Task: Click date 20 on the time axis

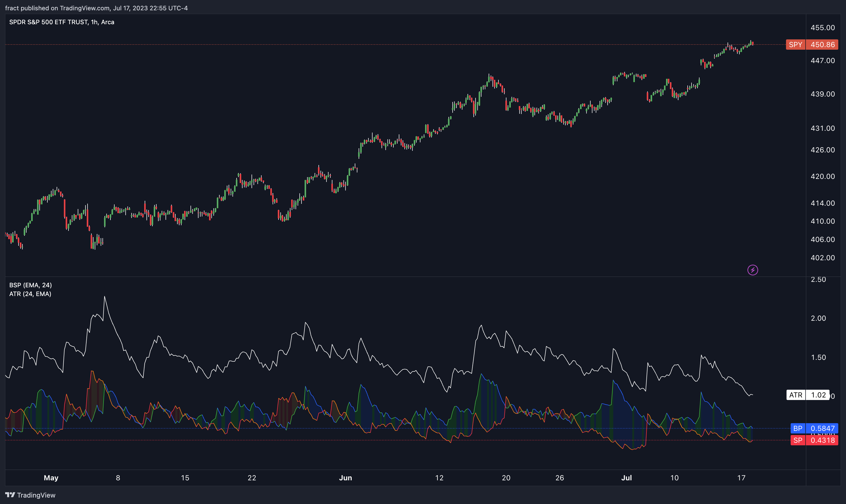Action: [506, 478]
